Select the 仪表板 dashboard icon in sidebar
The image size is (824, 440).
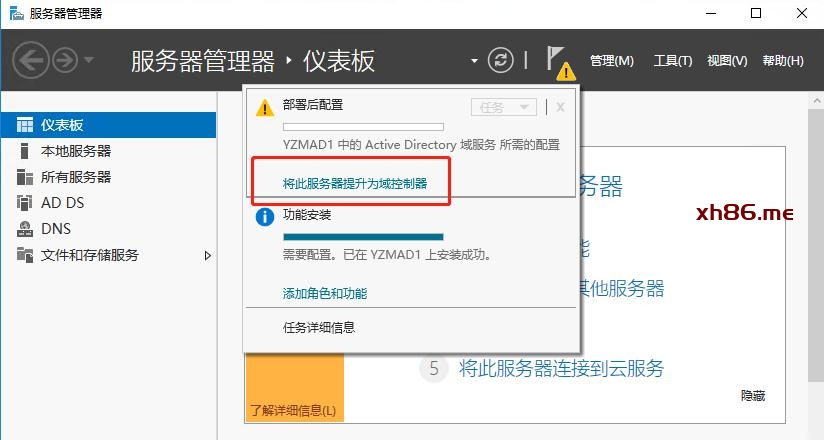[25, 125]
